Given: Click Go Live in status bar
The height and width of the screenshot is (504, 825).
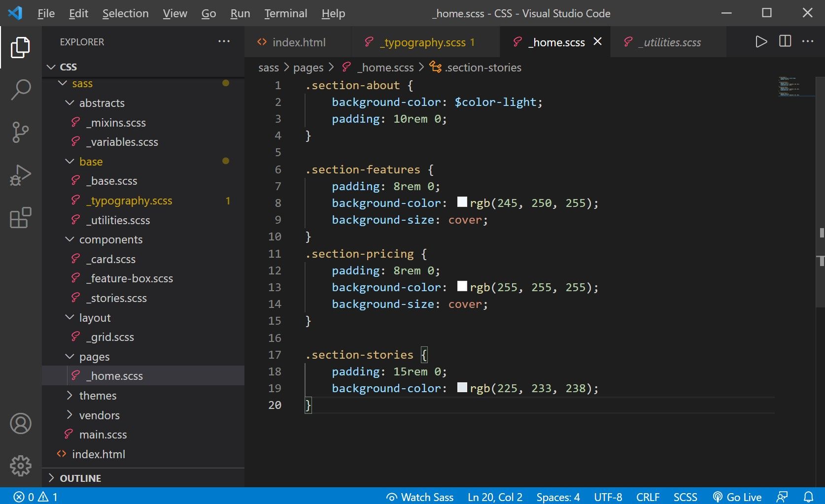Looking at the screenshot, I should tap(737, 497).
